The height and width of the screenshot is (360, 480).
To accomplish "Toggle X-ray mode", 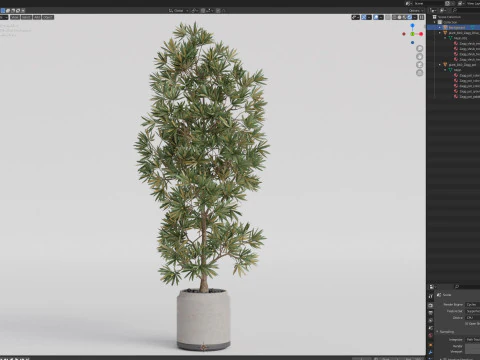I will point(388,17).
